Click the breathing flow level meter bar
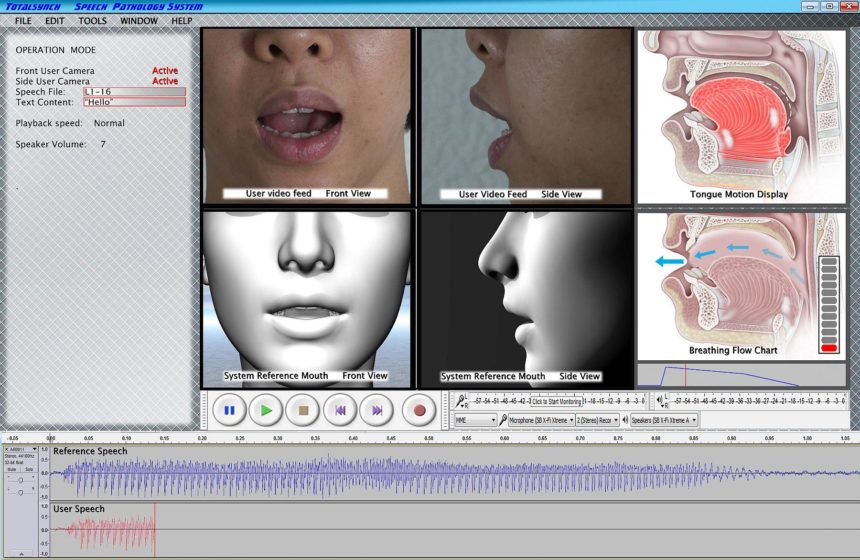Image resolution: width=860 pixels, height=560 pixels. point(829,304)
